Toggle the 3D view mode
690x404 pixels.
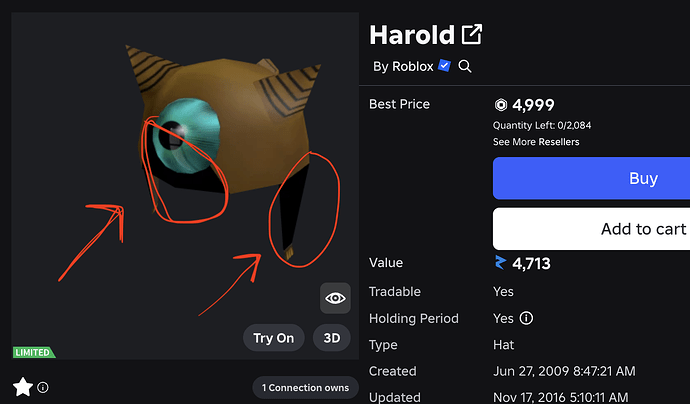(332, 338)
